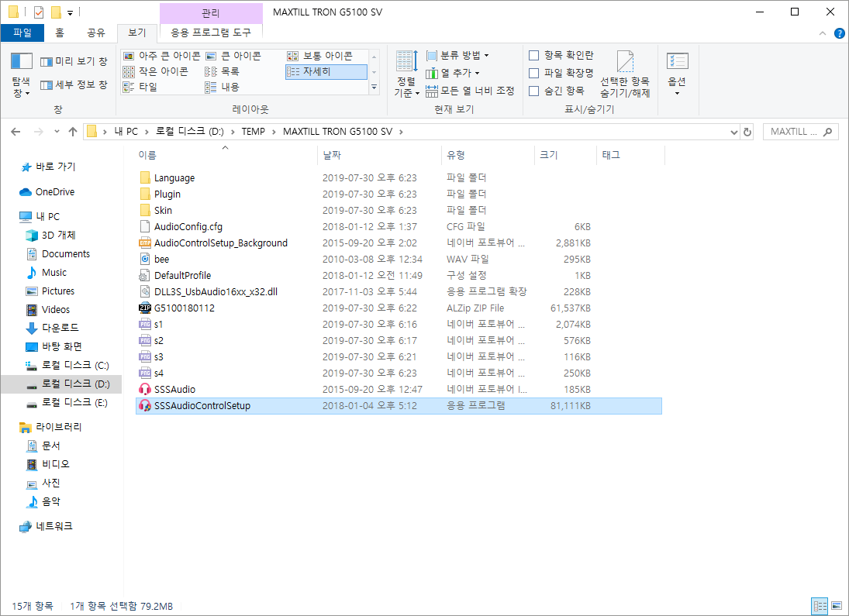Click the search magnifier icon
This screenshot has height=616, width=849.
coord(827,132)
